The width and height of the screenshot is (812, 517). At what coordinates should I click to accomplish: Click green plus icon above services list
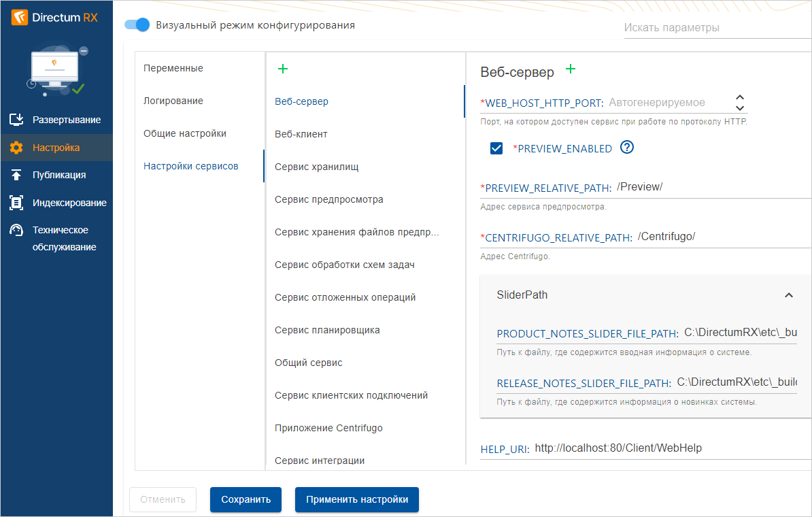[x=283, y=69]
